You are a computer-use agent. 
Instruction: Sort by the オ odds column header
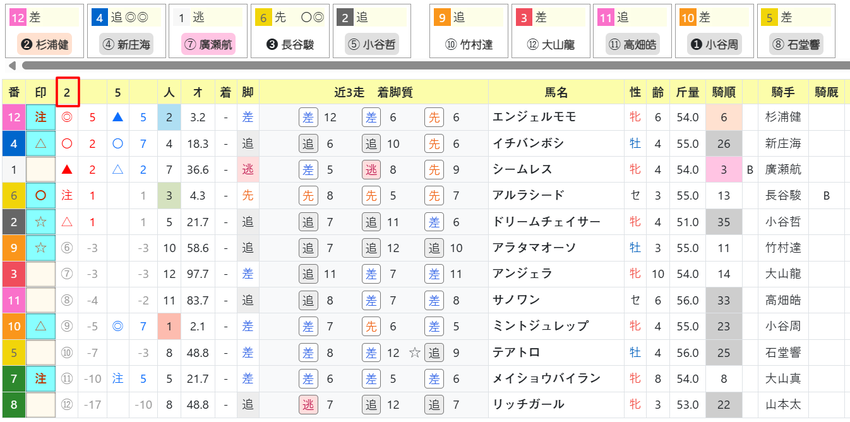198,92
